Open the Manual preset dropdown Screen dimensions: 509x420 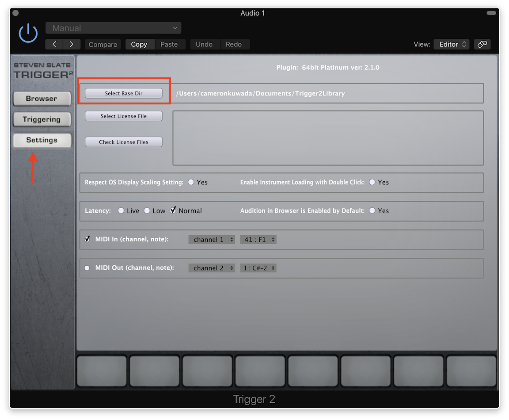pyautogui.click(x=113, y=28)
